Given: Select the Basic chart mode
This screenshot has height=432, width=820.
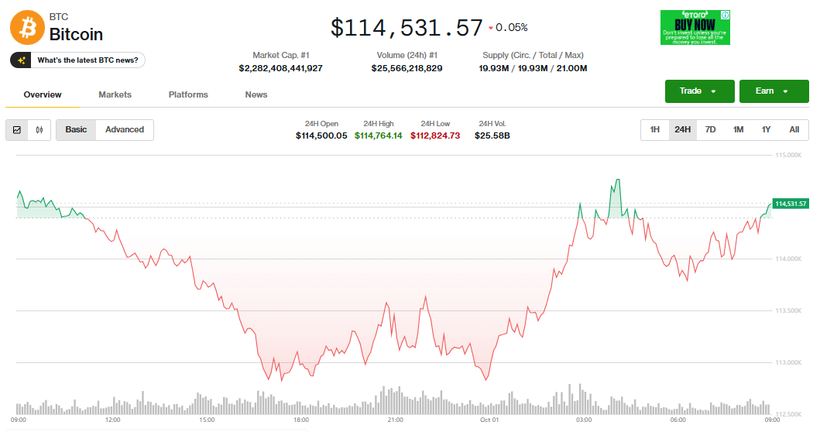Looking at the screenshot, I should coord(76,130).
